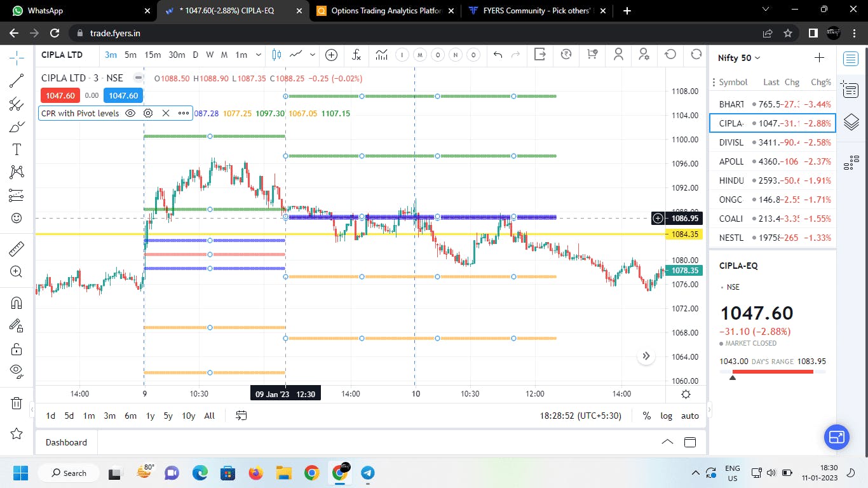Open favorite drawing tools star
The image size is (868, 488).
(17, 433)
